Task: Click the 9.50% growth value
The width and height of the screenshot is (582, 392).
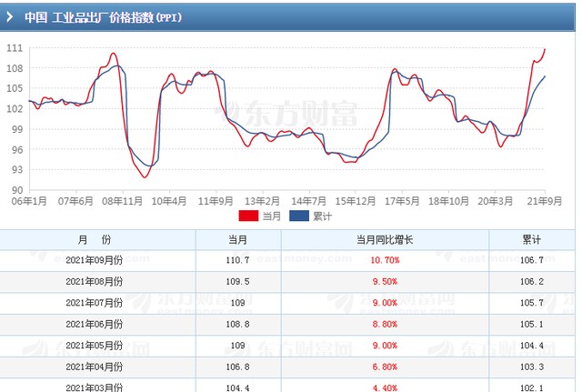Action: [x=385, y=282]
